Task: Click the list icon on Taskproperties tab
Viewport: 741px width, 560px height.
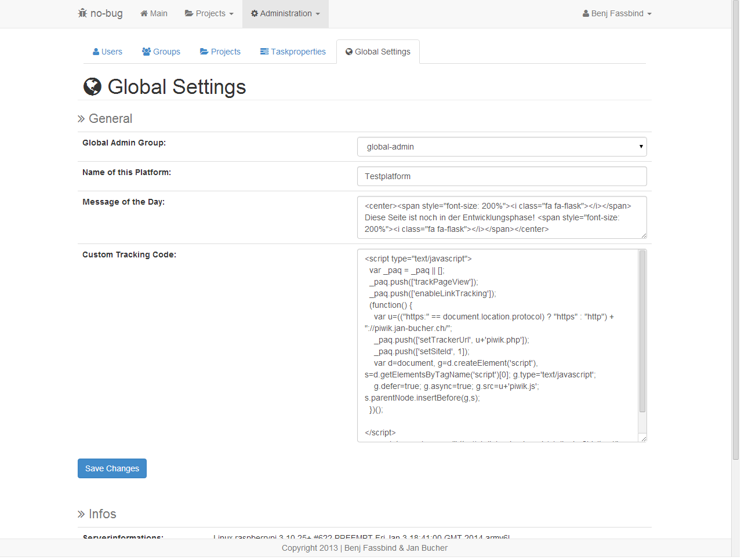Action: tap(264, 52)
